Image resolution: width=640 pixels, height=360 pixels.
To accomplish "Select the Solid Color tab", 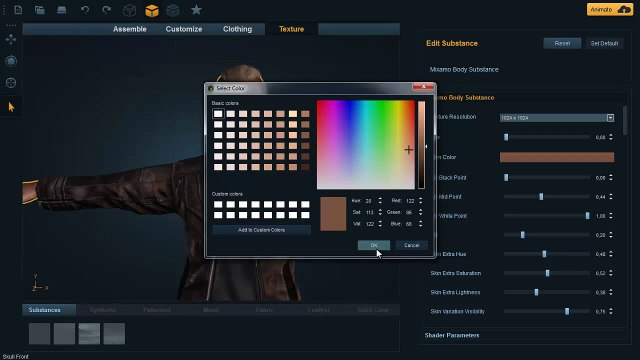I will point(373,310).
